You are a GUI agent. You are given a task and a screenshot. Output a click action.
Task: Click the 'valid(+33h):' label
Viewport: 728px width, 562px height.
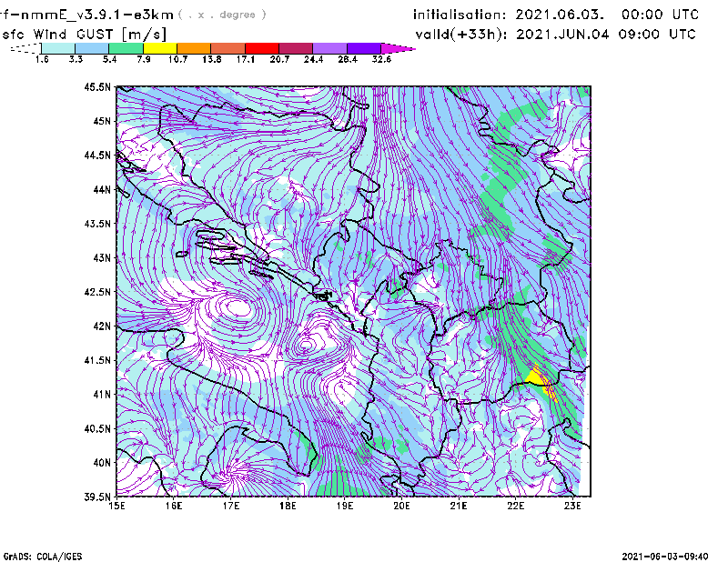tap(461, 35)
